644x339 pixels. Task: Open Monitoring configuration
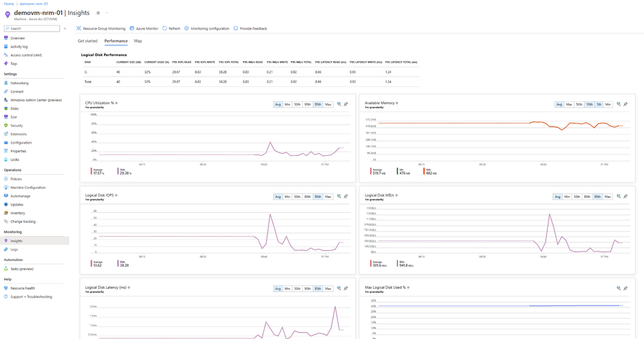(206, 29)
